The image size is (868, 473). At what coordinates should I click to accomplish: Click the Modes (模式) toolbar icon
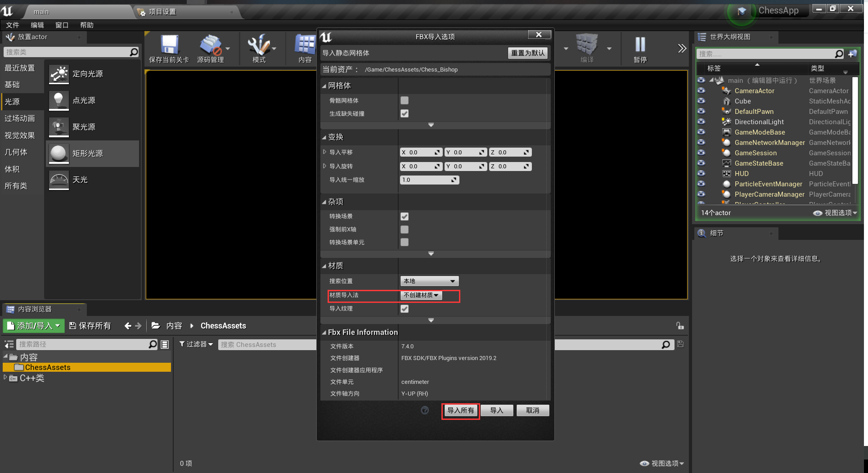tap(259, 45)
